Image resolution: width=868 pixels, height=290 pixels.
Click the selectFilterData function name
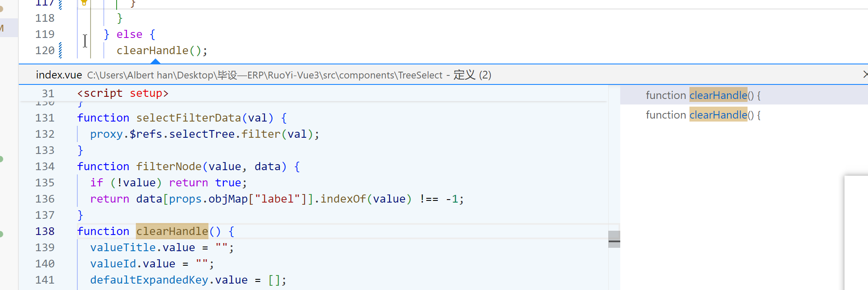coord(189,118)
